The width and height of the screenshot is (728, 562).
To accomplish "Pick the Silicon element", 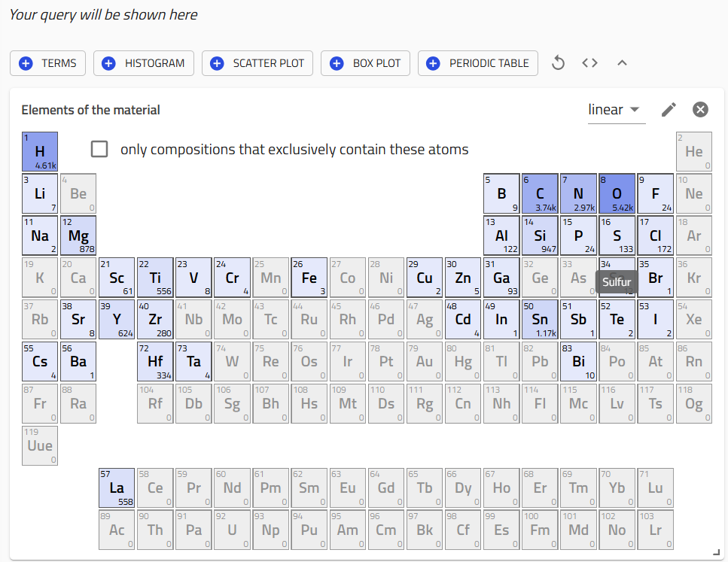I will [540, 235].
